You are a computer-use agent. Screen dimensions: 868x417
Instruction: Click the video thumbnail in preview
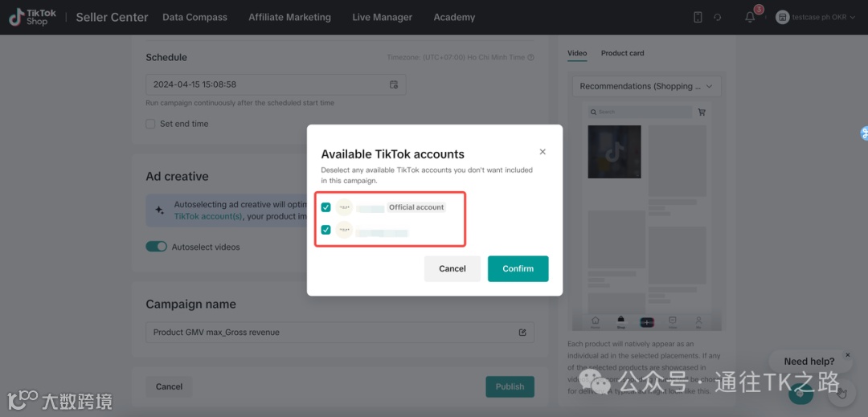point(615,152)
